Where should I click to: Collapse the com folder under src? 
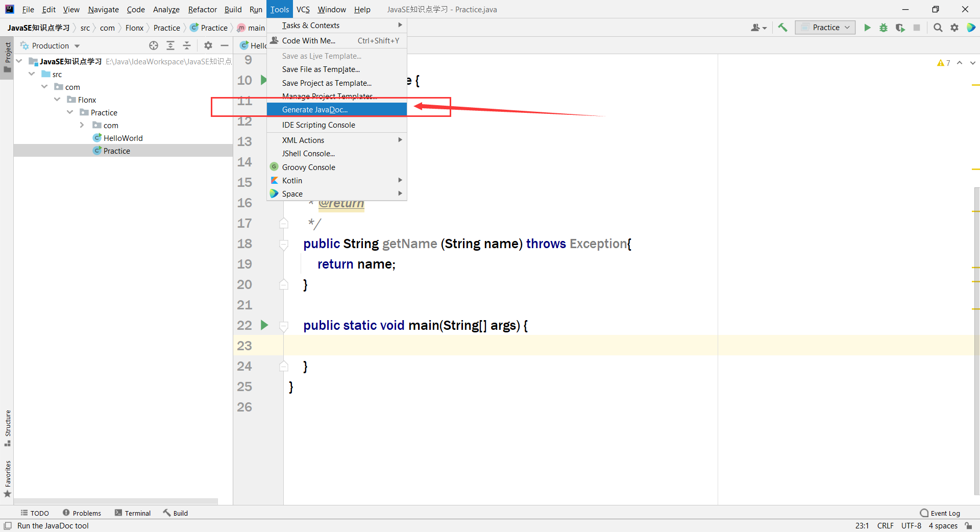point(44,87)
